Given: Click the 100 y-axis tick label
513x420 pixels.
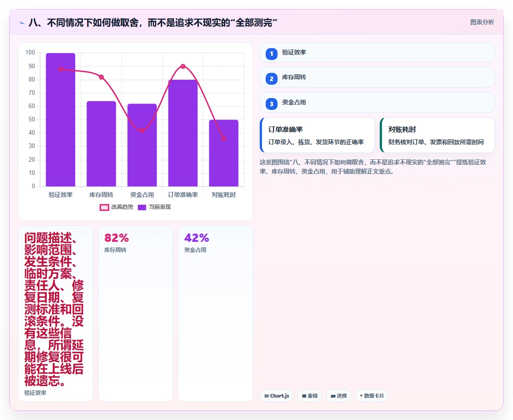Looking at the screenshot, I should tap(30, 52).
